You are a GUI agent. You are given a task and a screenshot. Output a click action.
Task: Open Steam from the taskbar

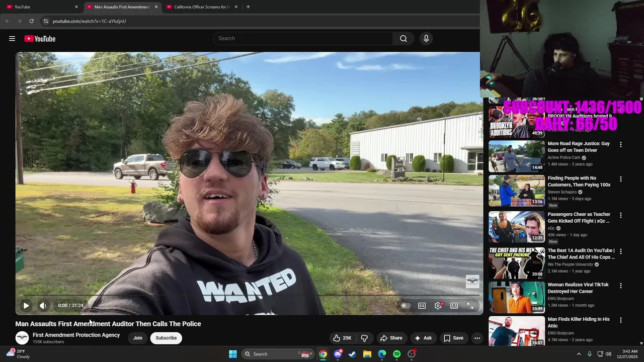pyautogui.click(x=352, y=354)
